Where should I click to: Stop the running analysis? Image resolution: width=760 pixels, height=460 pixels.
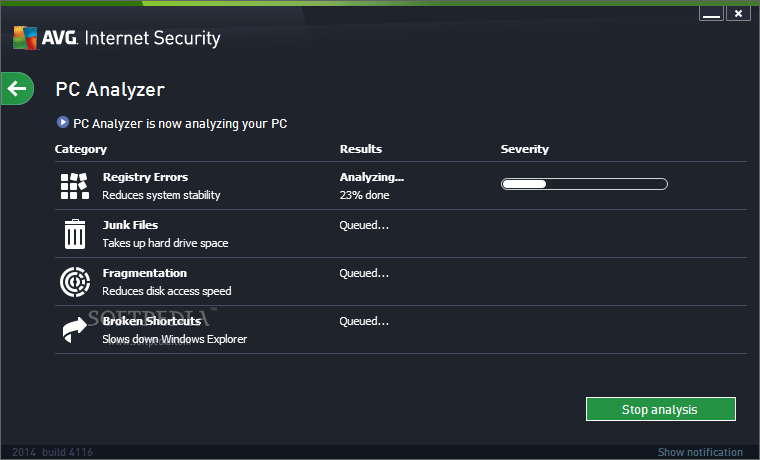coord(660,409)
